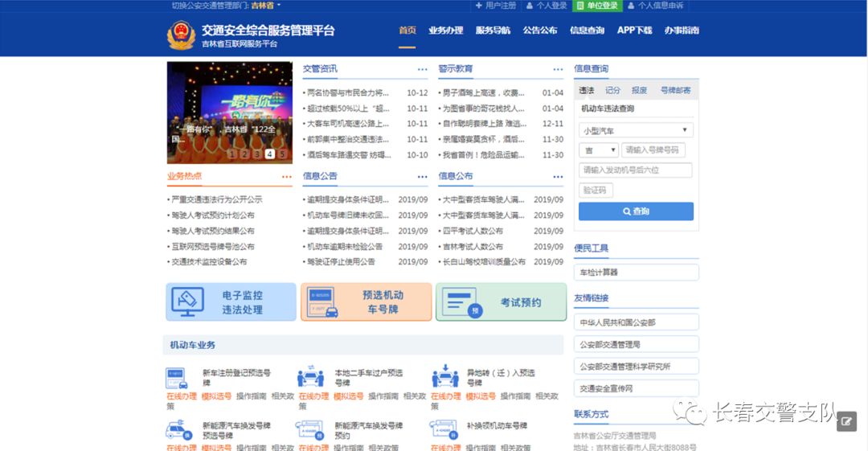Select 信息查询 in the navigation bar
This screenshot has width=868, height=451.
(587, 31)
